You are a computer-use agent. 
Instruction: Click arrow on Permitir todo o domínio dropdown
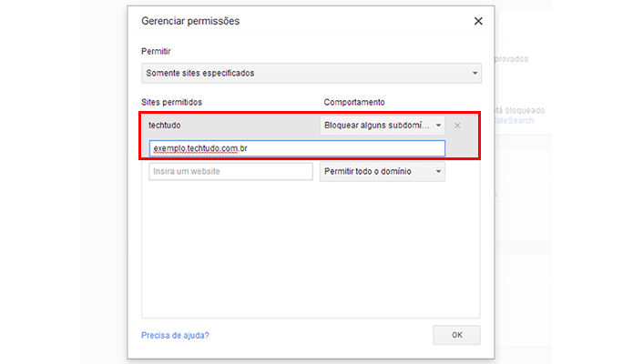[x=438, y=171]
